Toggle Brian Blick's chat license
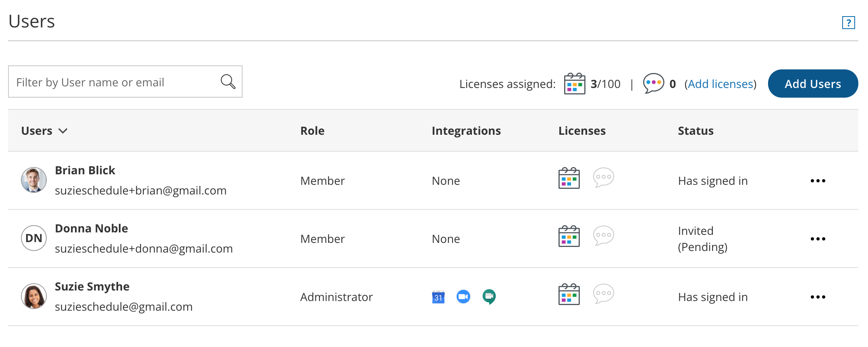 pyautogui.click(x=603, y=178)
